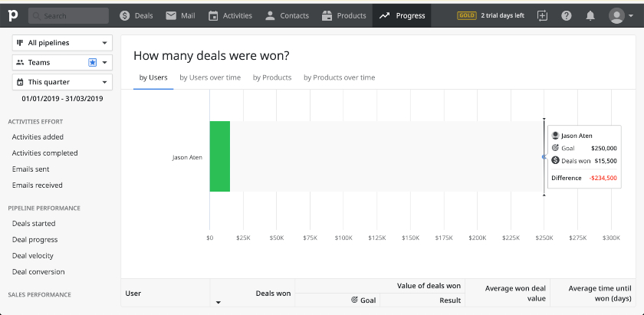Click the GOLD plan badge
Image resolution: width=644 pixels, height=315 pixels.
[467, 15]
